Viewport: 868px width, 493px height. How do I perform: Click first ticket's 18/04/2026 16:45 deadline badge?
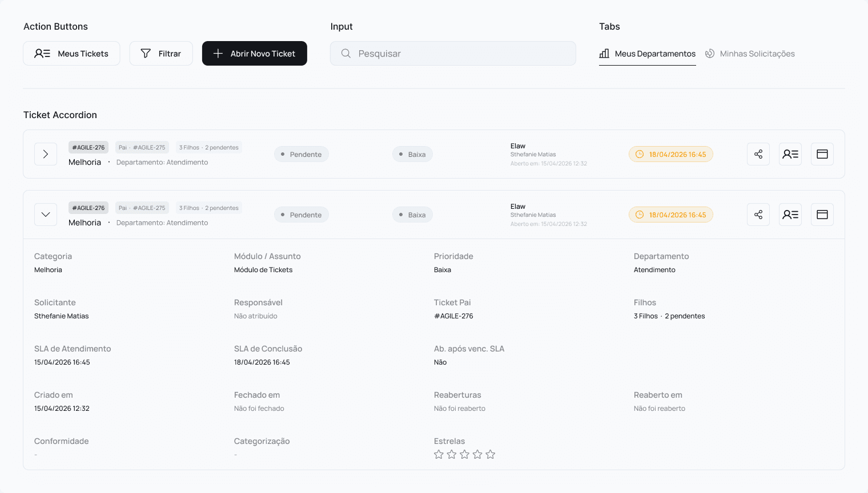(671, 155)
